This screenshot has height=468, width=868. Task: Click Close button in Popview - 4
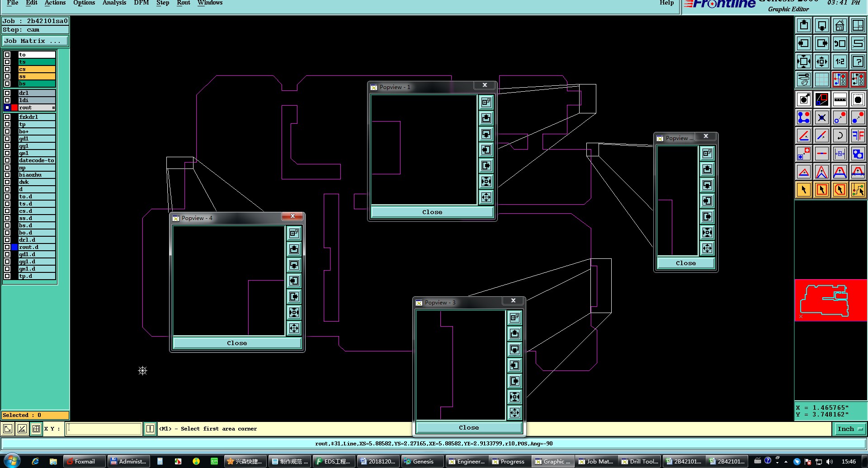[237, 343]
